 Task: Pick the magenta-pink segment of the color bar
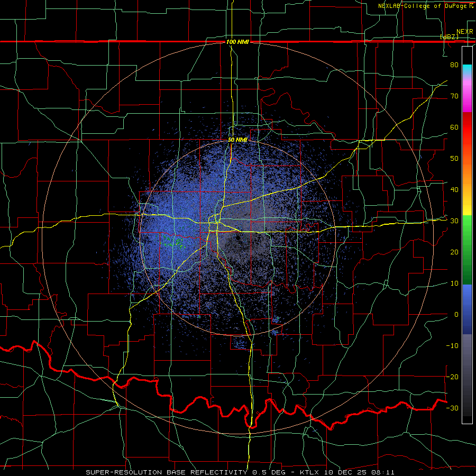point(467,96)
